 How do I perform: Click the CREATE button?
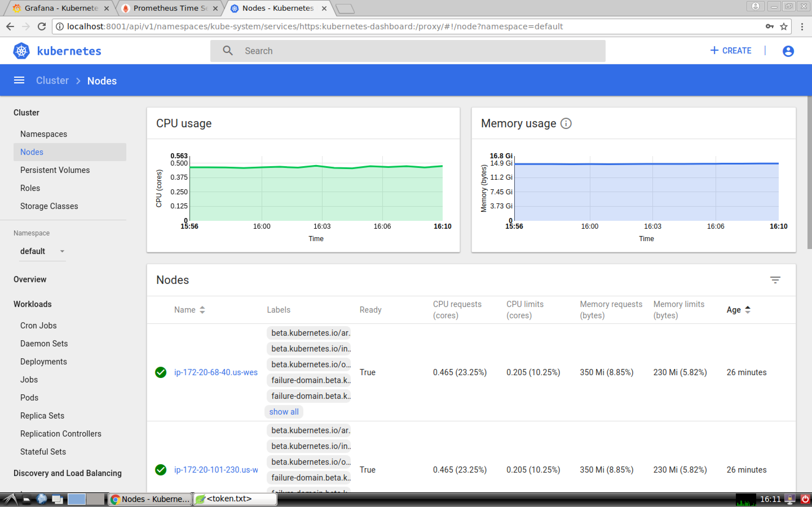pyautogui.click(x=731, y=51)
